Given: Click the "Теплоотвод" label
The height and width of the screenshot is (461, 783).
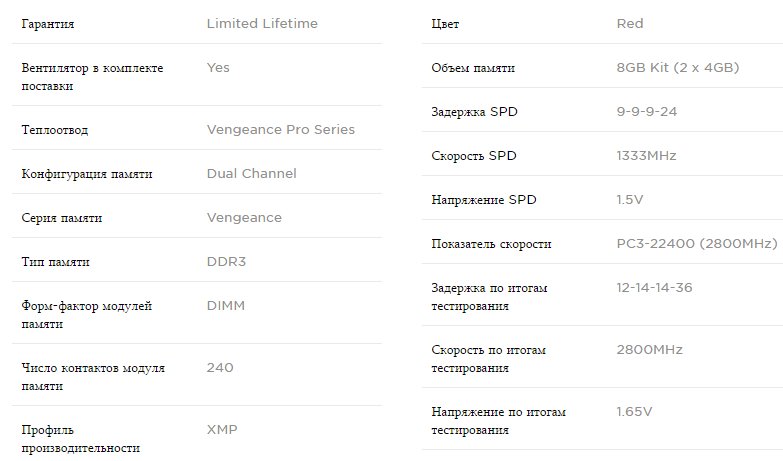Looking at the screenshot, I should [56, 129].
